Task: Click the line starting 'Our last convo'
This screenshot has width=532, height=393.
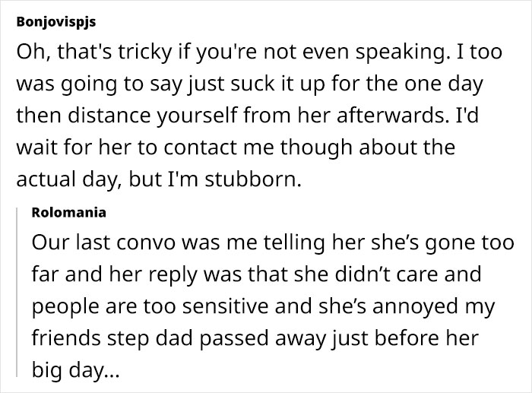Action: [x=273, y=243]
